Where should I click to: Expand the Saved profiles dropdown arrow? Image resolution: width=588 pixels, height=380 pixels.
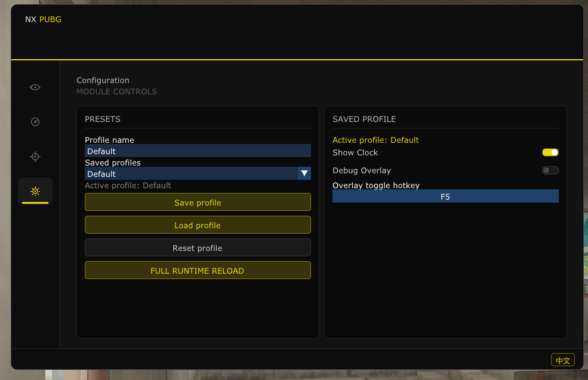pos(304,173)
